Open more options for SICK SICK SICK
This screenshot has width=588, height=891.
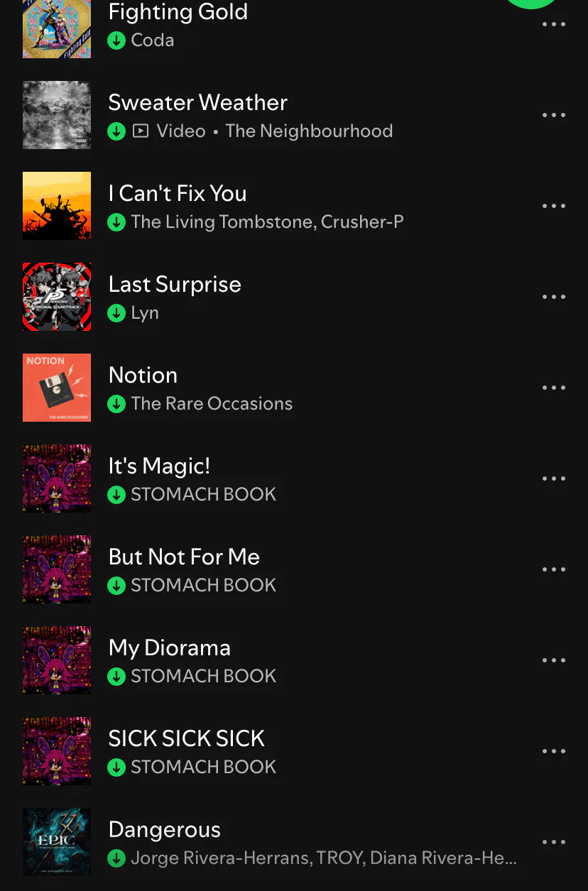pyautogui.click(x=554, y=751)
